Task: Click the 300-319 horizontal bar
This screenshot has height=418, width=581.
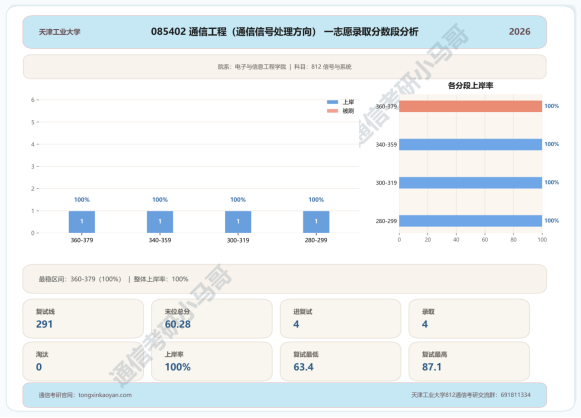Action: click(x=471, y=183)
